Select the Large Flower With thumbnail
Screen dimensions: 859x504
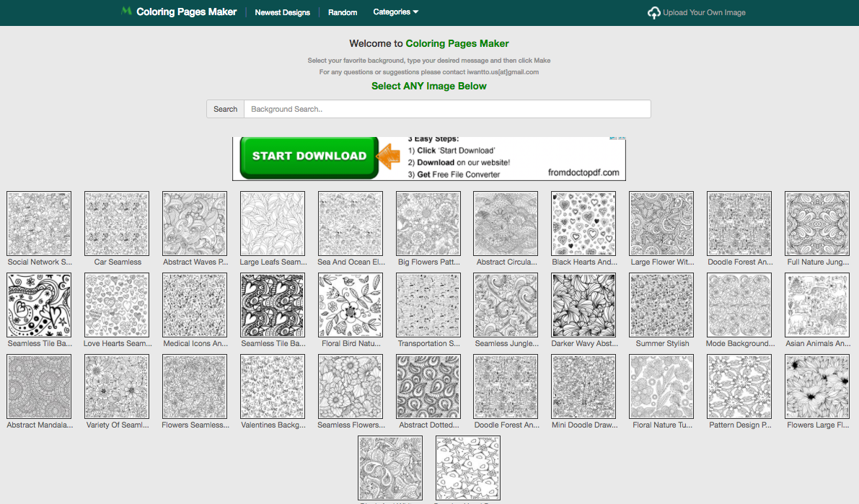661,224
